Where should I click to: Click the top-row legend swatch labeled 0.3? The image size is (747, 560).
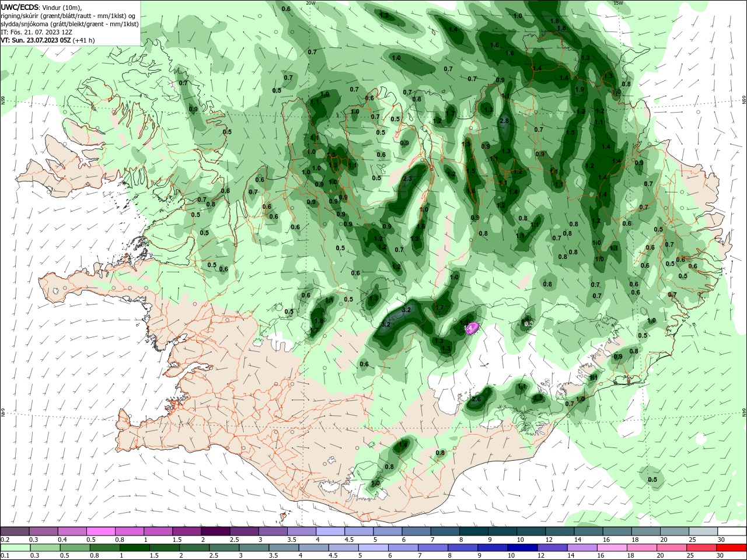(43, 531)
